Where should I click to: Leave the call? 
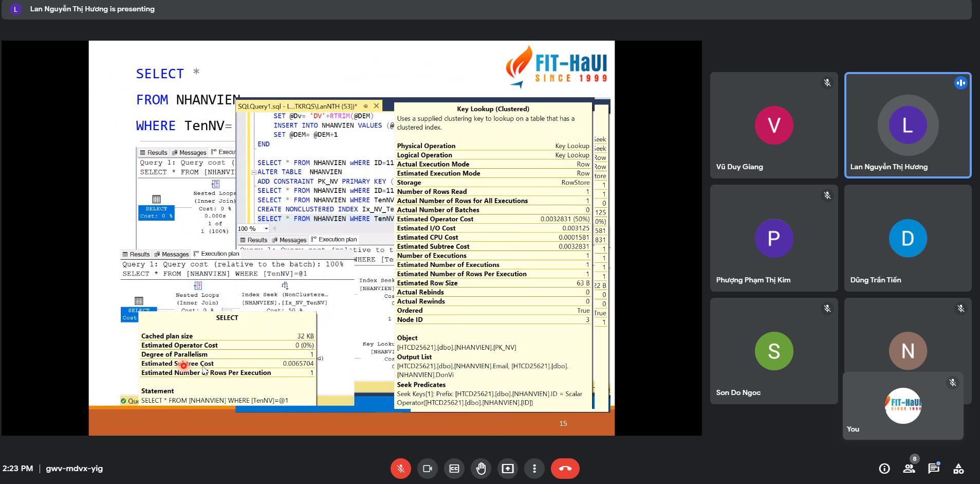click(x=565, y=469)
